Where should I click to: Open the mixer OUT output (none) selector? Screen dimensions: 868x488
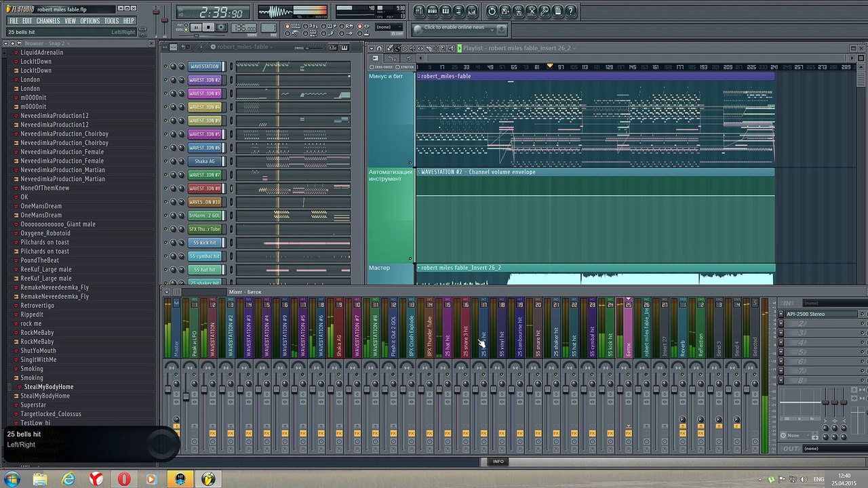click(835, 449)
